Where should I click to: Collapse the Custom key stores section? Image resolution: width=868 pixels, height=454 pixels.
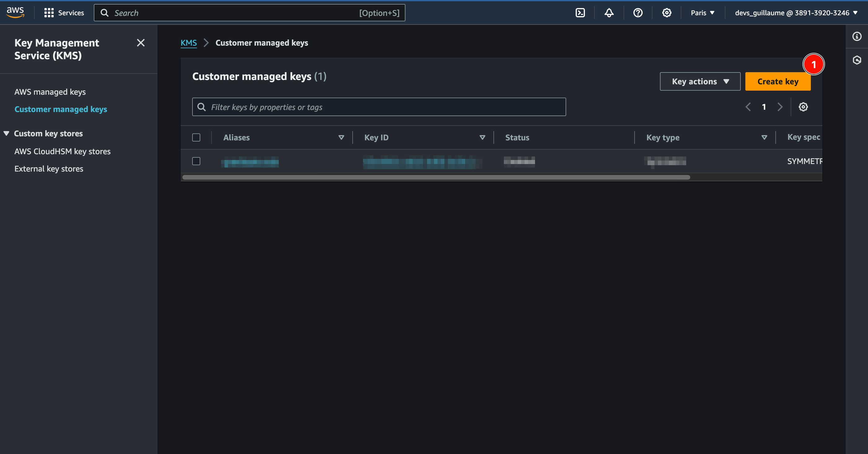click(6, 133)
